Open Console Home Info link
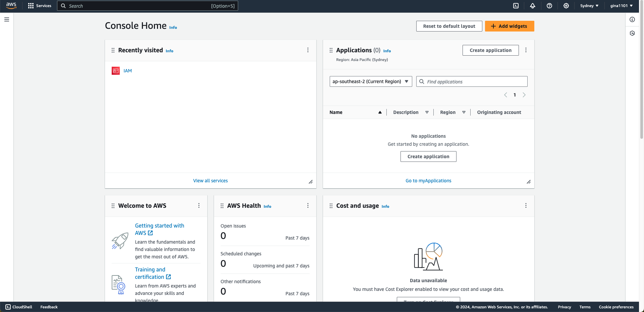The width and height of the screenshot is (644, 312). [x=173, y=27]
